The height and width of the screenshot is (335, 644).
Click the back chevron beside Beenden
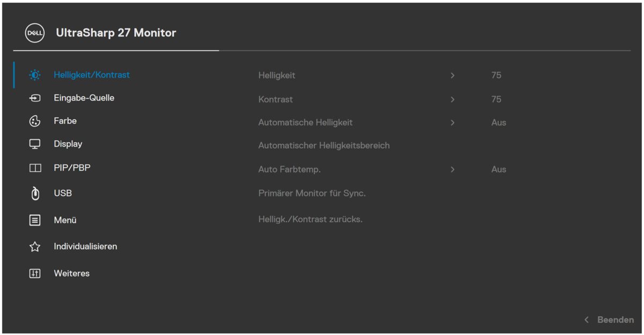587,320
